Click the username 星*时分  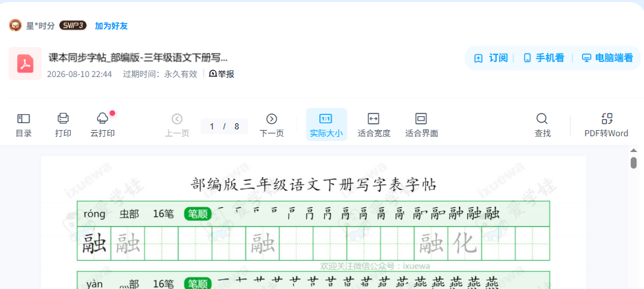click(40, 26)
